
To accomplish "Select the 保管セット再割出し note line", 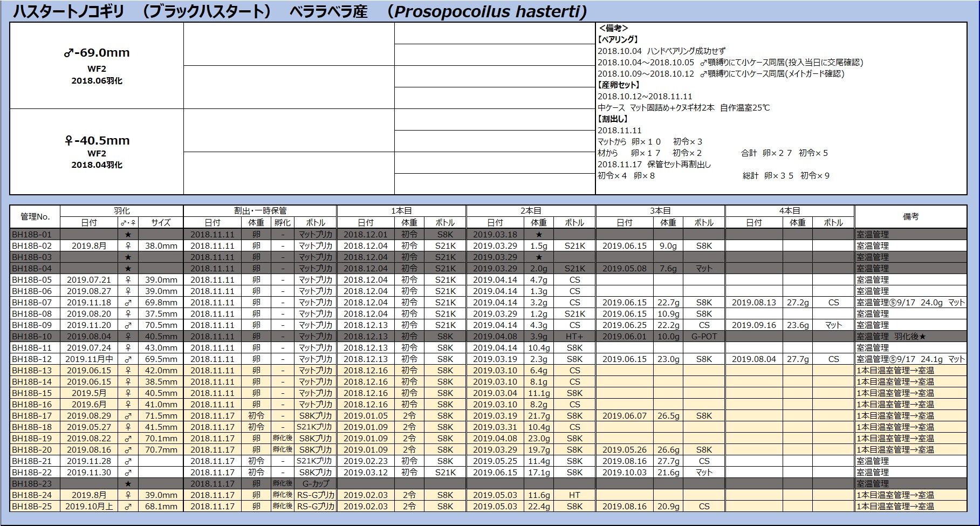I will coord(654,164).
